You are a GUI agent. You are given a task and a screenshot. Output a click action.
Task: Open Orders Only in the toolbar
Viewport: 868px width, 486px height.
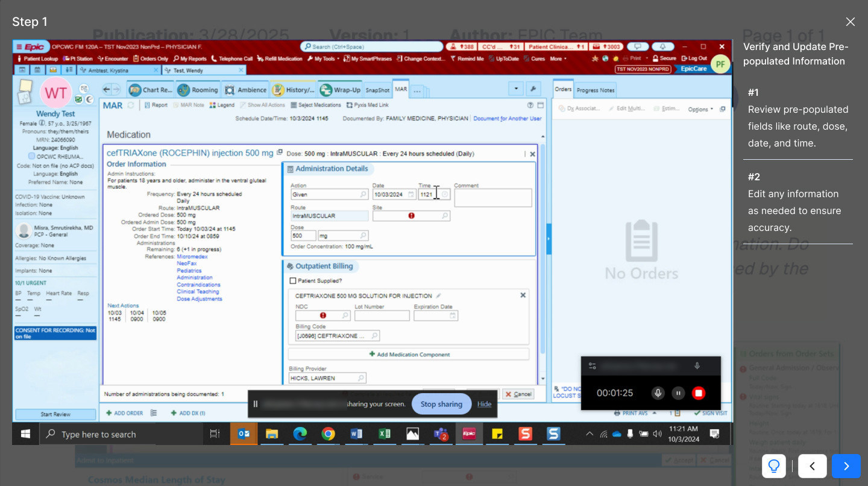coord(151,58)
